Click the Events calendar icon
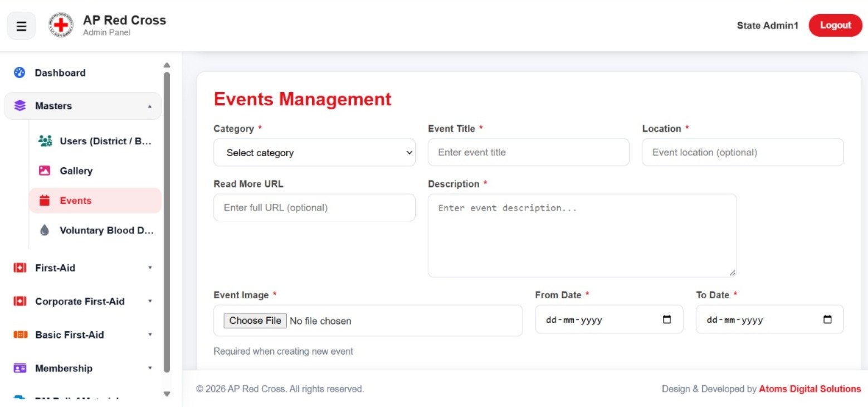Image resolution: width=868 pixels, height=407 pixels. pyautogui.click(x=45, y=201)
